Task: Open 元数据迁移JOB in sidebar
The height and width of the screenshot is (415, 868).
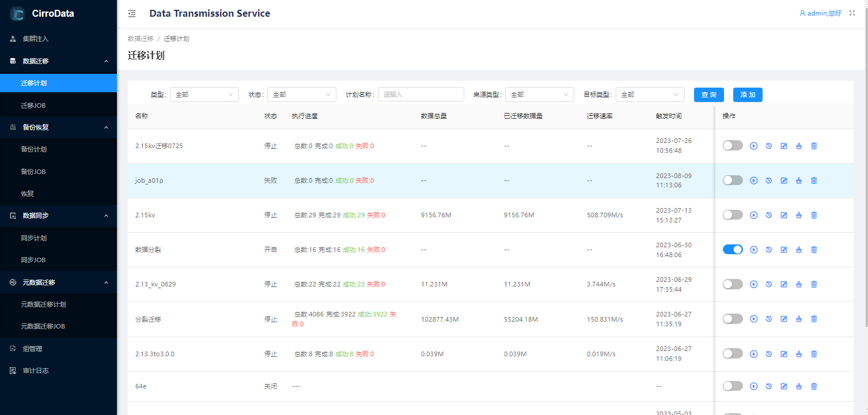Action: (58, 326)
